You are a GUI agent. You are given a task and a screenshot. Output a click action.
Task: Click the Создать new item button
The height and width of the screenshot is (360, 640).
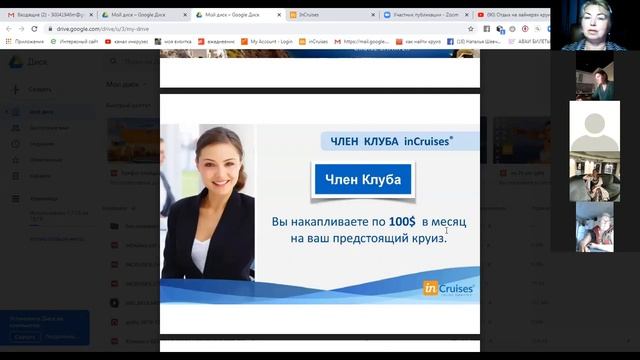pos(32,89)
